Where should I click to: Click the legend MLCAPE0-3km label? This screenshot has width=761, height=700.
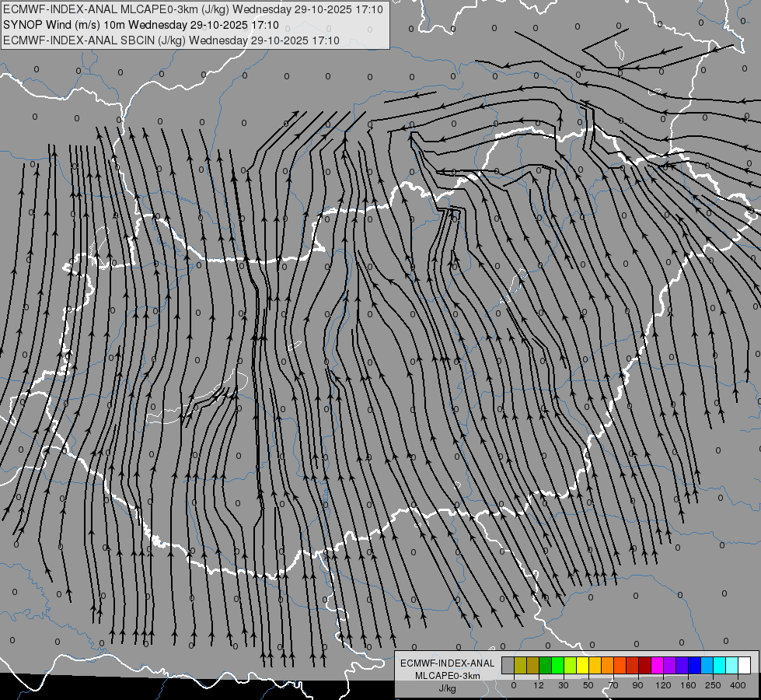(448, 676)
